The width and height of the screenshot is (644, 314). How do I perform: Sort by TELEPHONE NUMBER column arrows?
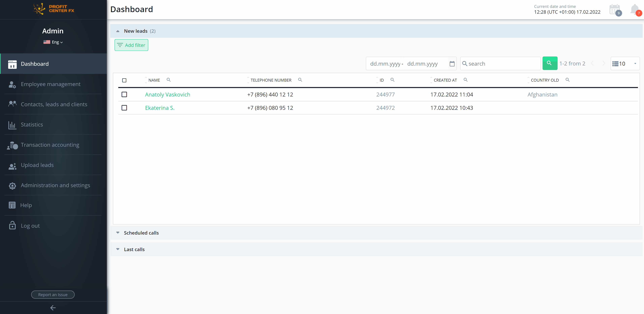click(248, 80)
